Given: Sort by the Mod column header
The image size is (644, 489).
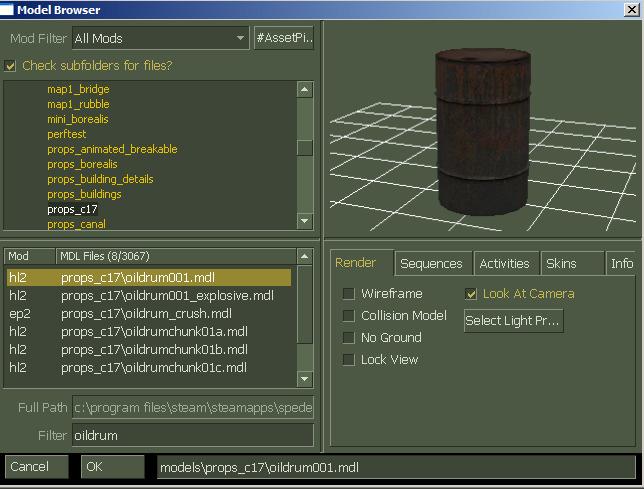Looking at the screenshot, I should [29, 256].
